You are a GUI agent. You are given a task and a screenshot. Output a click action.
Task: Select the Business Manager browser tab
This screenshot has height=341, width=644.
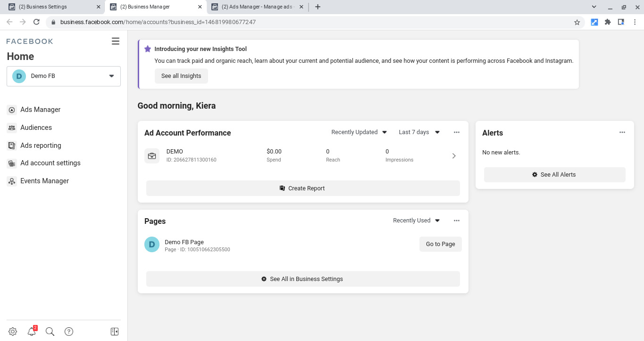156,7
